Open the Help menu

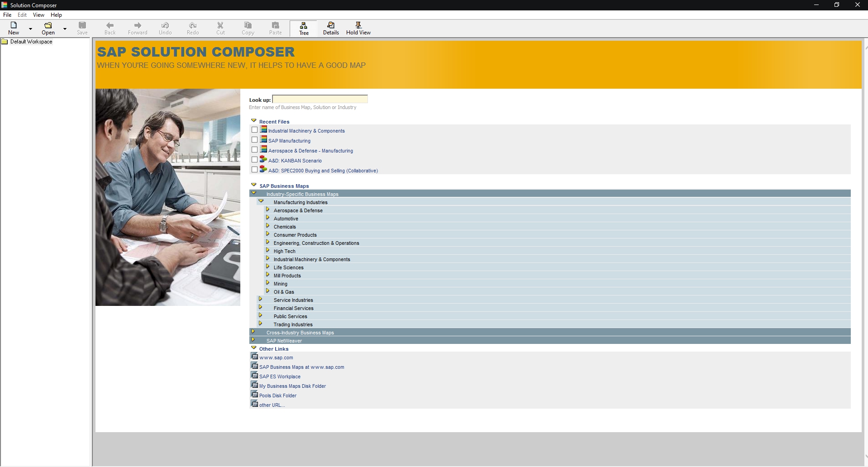click(x=56, y=15)
